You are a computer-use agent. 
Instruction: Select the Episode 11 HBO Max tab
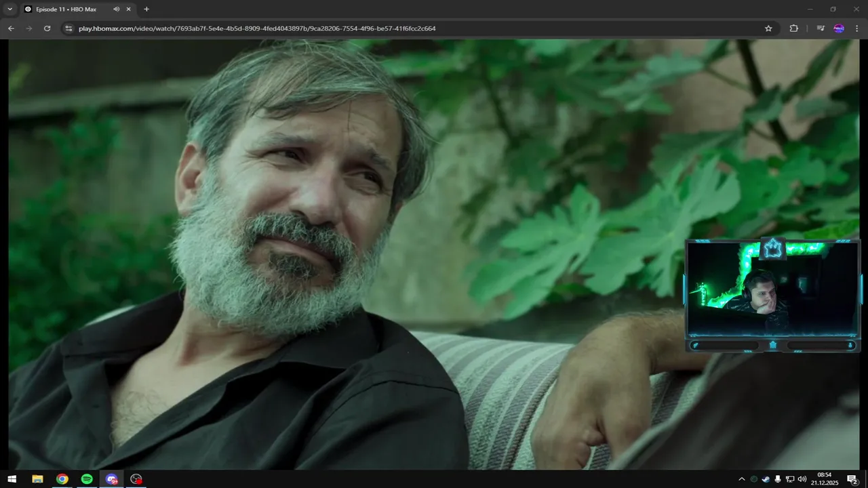77,9
